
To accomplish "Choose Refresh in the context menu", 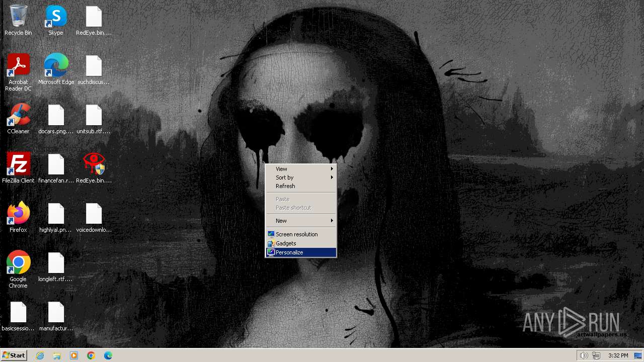I will pos(301,186).
